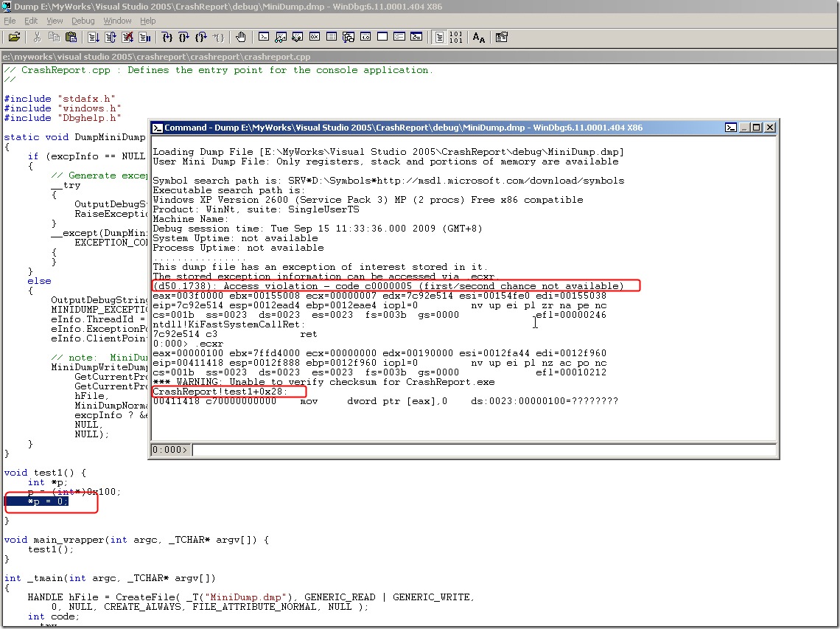Toggle breakpoint with the hand icon
Screen dimensions: 840x629
(240, 37)
